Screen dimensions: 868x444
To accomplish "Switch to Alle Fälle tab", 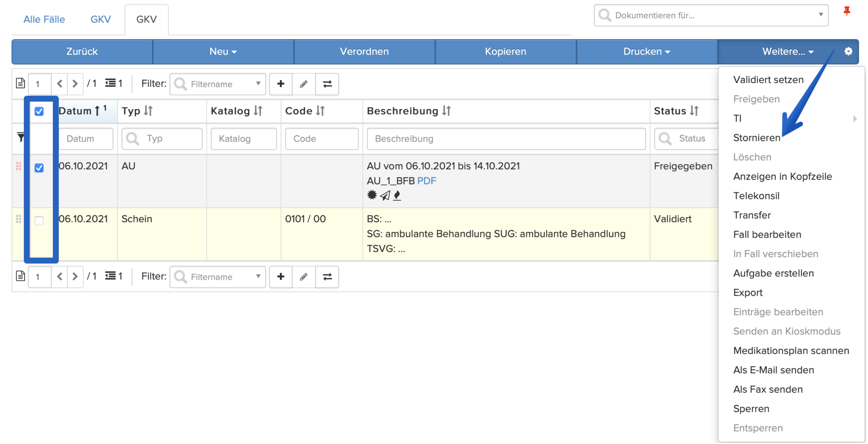I will (x=44, y=19).
